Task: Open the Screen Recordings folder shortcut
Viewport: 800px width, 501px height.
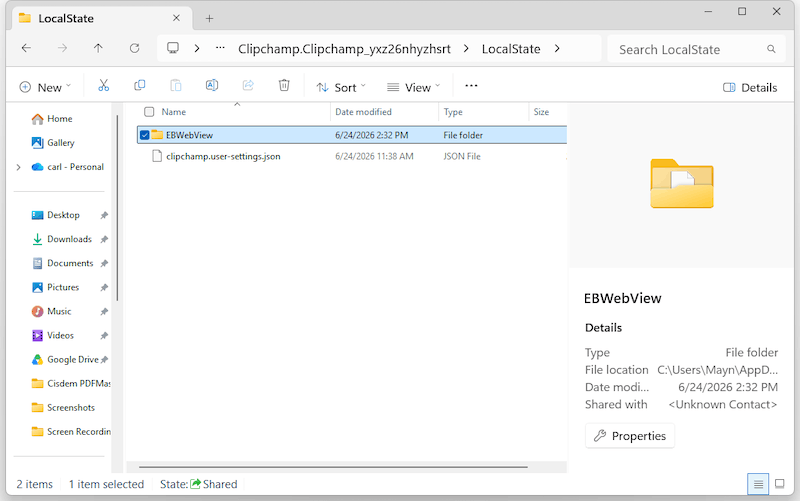Action: (x=71, y=432)
